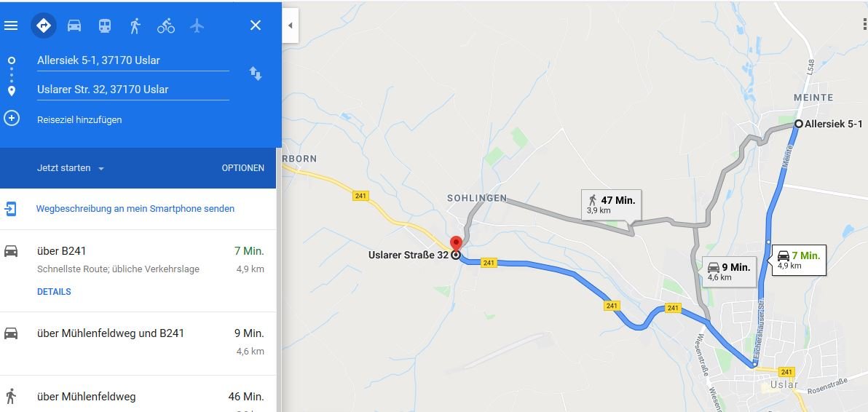Image resolution: width=868 pixels, height=412 pixels.
Task: Close the directions panel
Action: click(x=255, y=25)
